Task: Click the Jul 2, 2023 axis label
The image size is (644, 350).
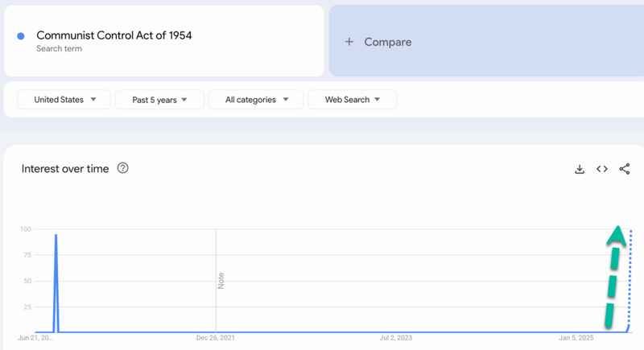Action: pos(396,338)
